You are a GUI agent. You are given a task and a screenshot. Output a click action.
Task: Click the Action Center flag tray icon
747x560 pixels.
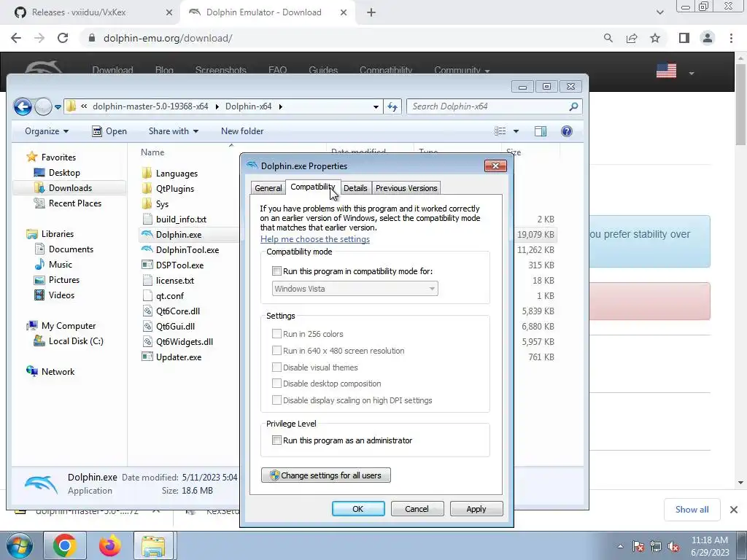point(638,547)
